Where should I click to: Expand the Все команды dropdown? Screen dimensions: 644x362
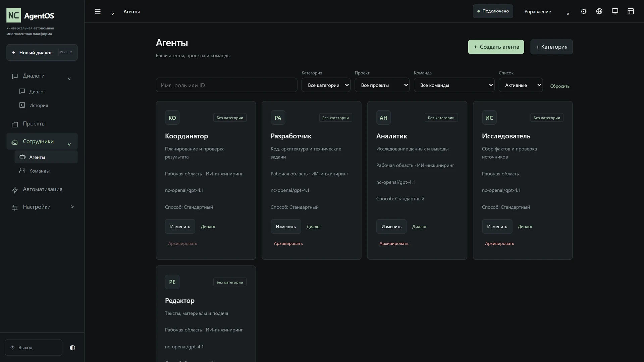point(454,85)
